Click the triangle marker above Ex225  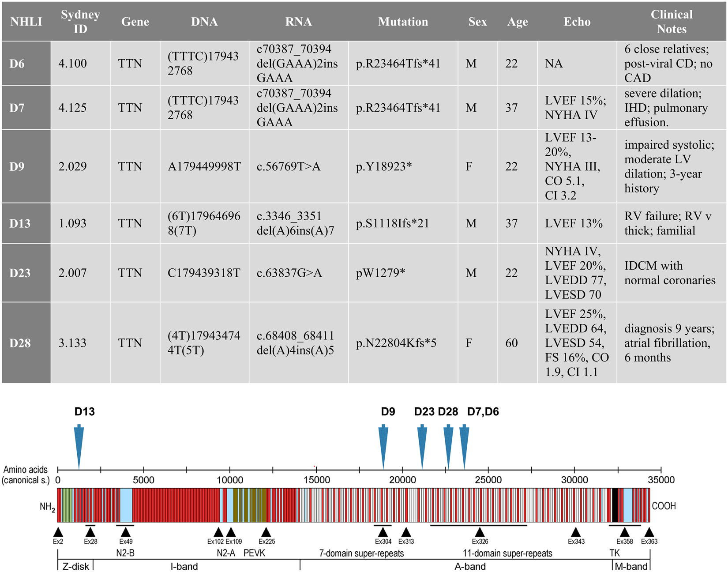pyautogui.click(x=266, y=531)
